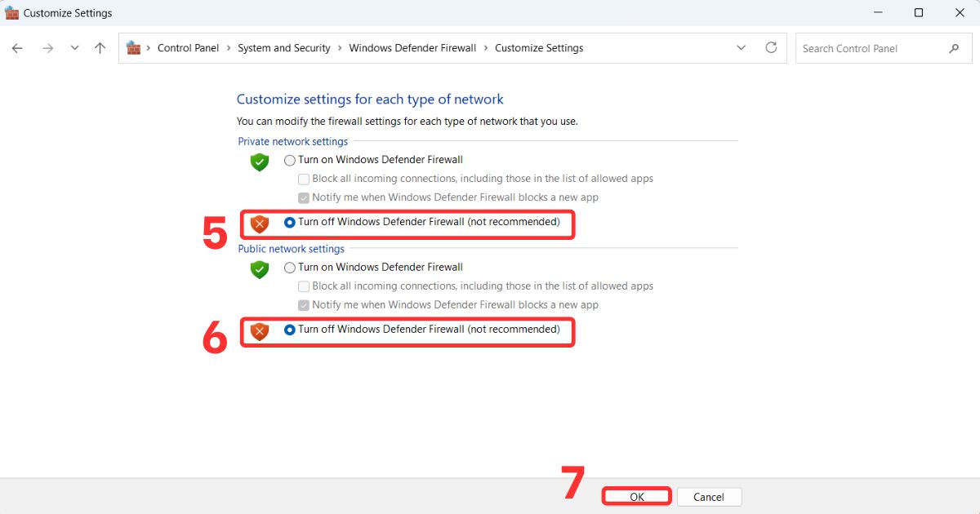980x514 pixels.
Task: Refresh the Customize Settings page
Action: pos(771,47)
